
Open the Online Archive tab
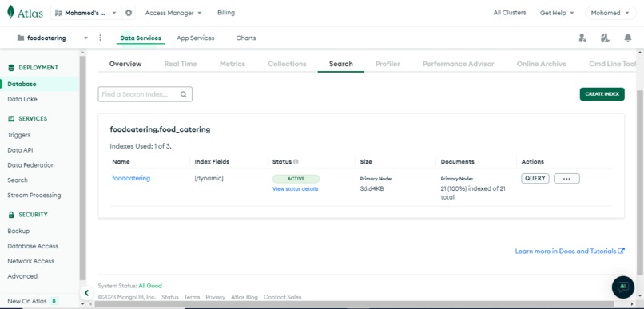(x=541, y=64)
